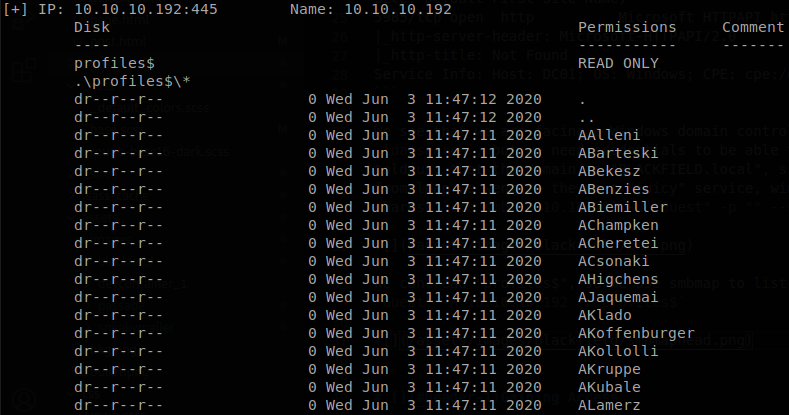Image resolution: width=789 pixels, height=415 pixels.
Task: Select the ABarteski folder name
Action: tap(618, 153)
